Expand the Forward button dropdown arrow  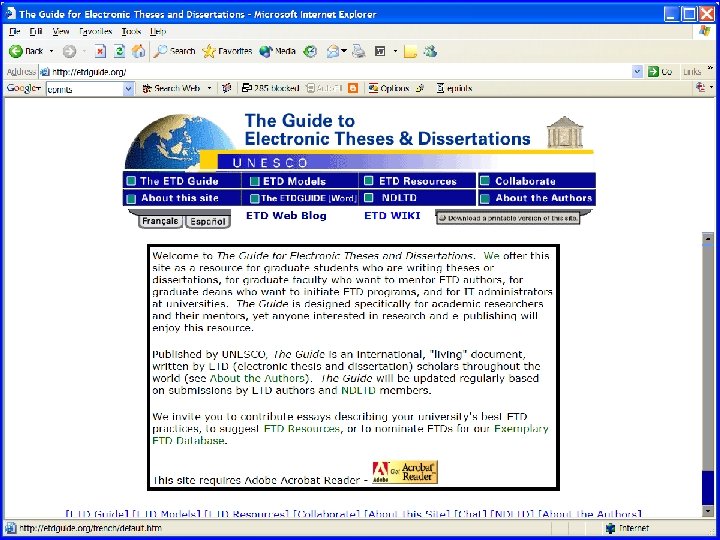tap(84, 51)
